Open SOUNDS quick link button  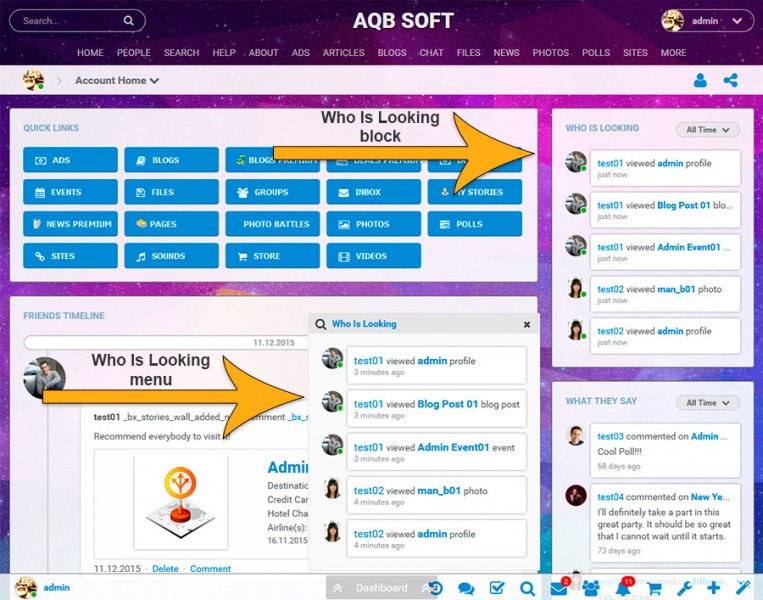tap(171, 256)
